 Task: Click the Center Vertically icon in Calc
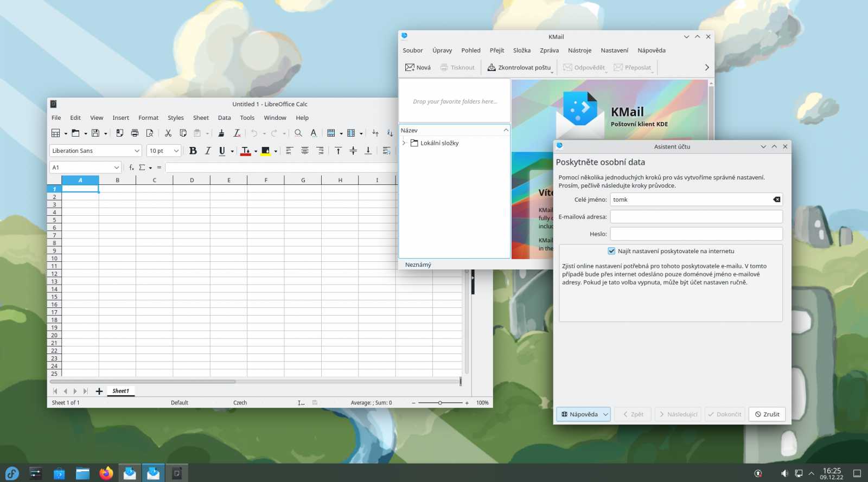pyautogui.click(x=353, y=151)
